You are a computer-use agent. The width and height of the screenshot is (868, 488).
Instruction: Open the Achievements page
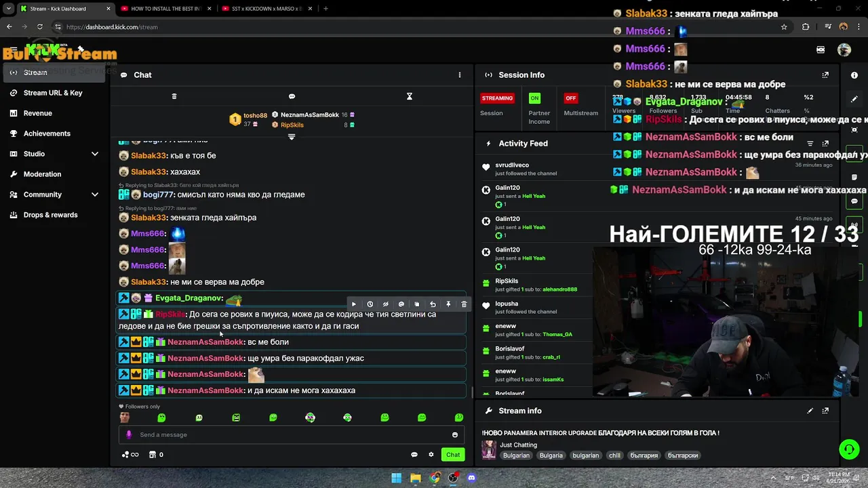click(x=47, y=134)
